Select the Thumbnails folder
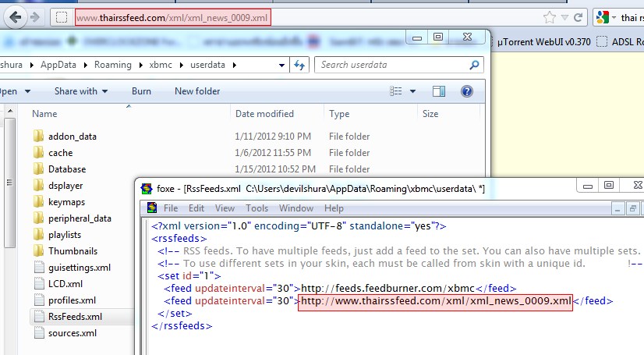Viewport: 644px width, 355px height. point(73,251)
